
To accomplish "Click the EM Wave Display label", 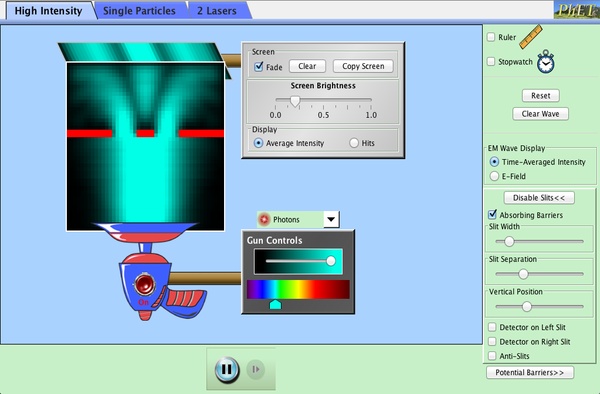I will click(x=516, y=148).
